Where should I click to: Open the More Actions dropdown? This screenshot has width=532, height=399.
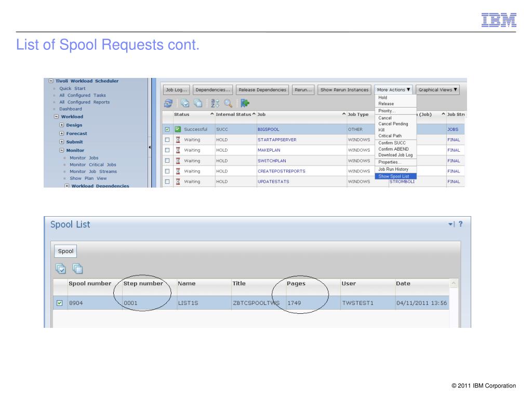394,90
